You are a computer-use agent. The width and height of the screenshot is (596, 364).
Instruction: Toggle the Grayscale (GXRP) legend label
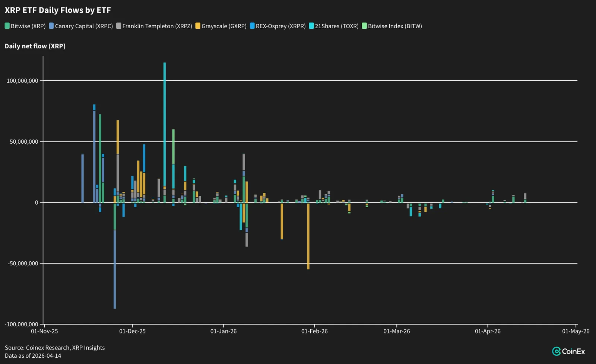click(x=224, y=26)
